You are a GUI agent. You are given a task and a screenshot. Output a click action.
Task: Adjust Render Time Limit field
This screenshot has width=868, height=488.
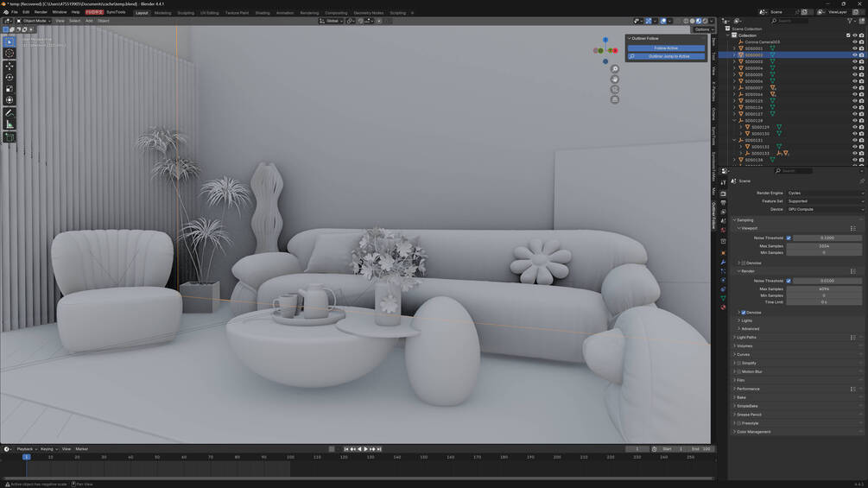[x=824, y=302]
